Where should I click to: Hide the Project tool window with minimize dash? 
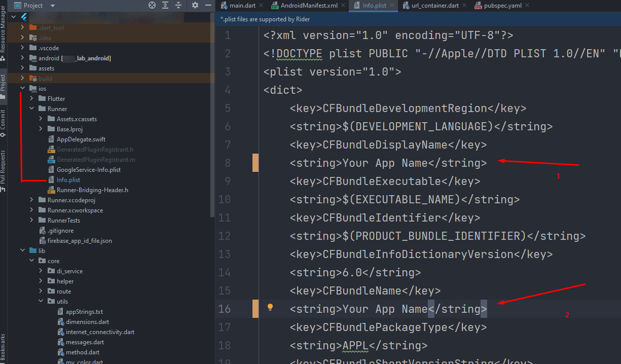click(x=209, y=5)
